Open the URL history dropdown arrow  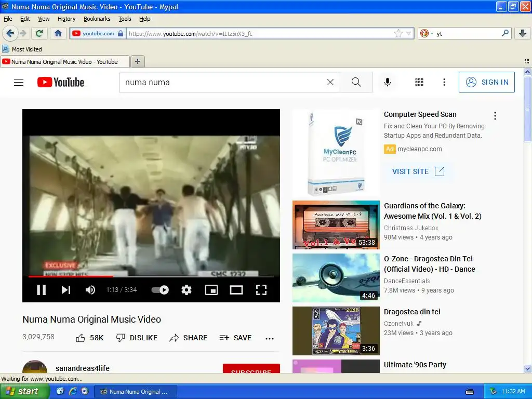(x=408, y=33)
